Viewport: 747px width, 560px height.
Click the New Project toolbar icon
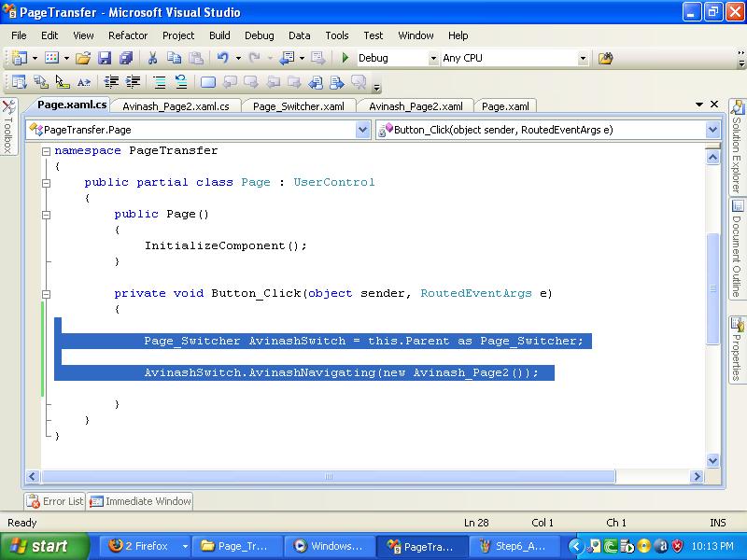(x=19, y=58)
